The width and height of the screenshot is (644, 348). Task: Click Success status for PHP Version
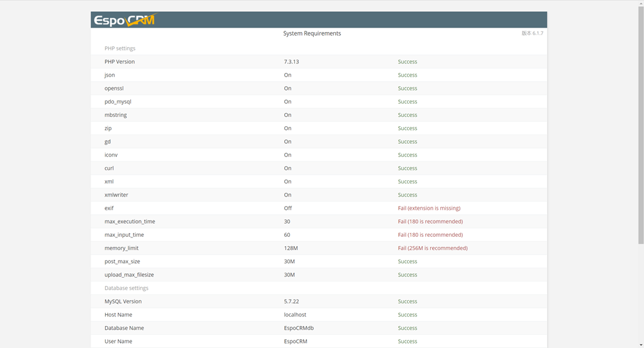[408, 62]
